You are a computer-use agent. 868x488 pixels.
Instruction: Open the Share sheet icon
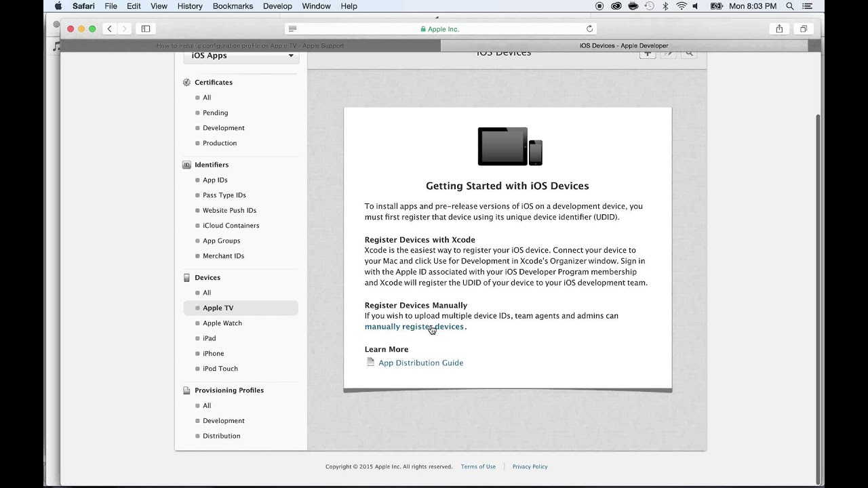tap(779, 29)
